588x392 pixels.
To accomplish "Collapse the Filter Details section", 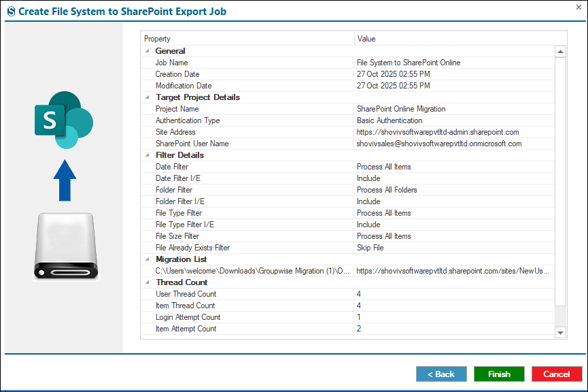I will 148,155.
